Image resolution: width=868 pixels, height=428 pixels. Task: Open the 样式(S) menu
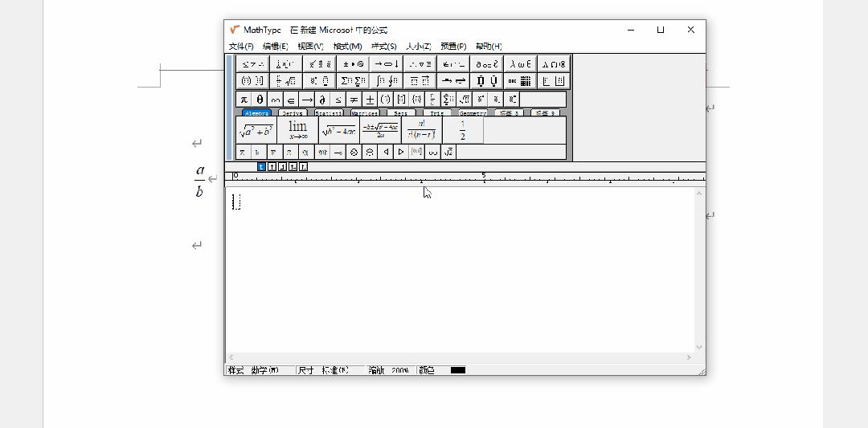[383, 47]
